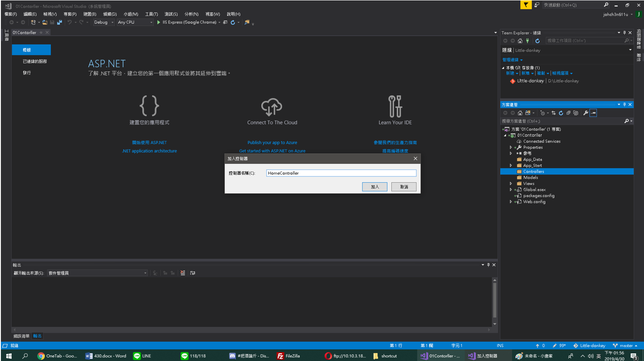Open the 新增 dropdown in Team Explorer
644x361 pixels.
coord(527,73)
